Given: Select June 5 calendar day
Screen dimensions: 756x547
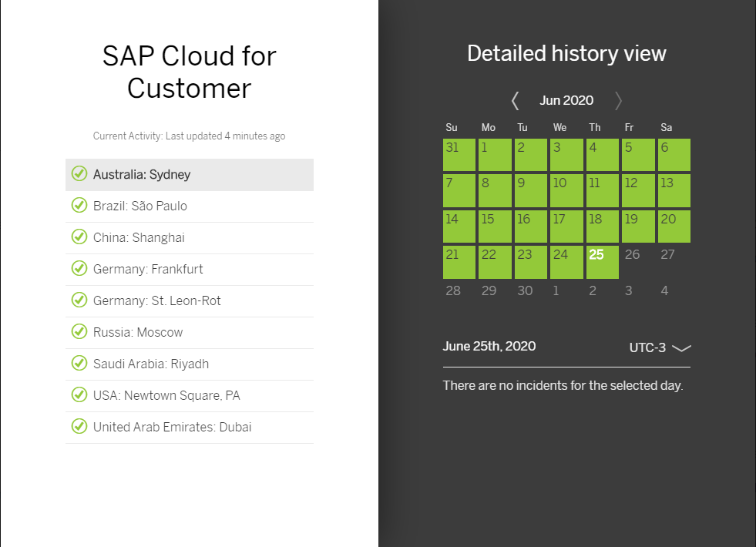Looking at the screenshot, I should coord(638,155).
